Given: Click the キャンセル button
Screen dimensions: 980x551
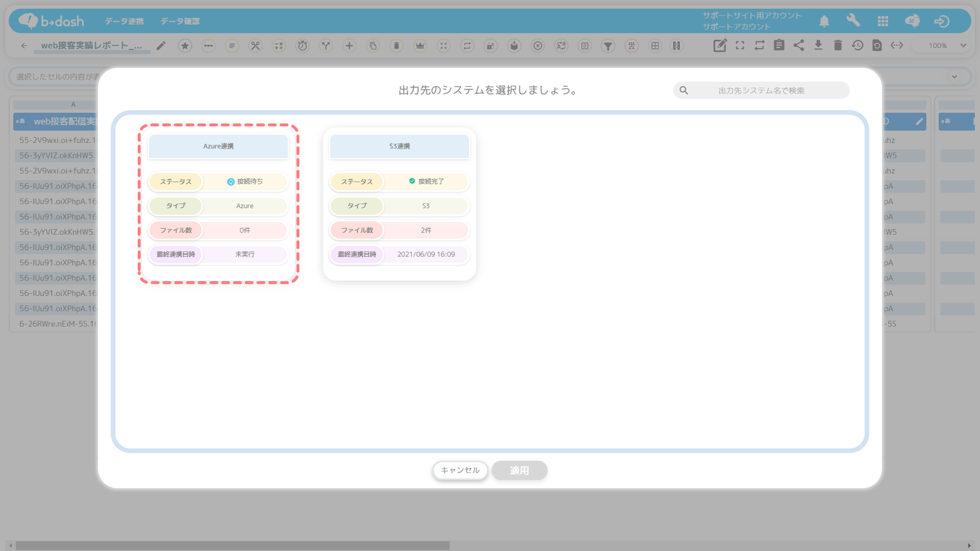Looking at the screenshot, I should [460, 470].
